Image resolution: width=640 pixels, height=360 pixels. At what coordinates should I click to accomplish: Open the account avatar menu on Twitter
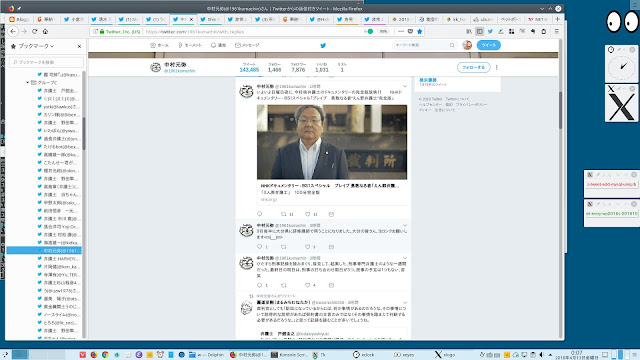[467, 45]
